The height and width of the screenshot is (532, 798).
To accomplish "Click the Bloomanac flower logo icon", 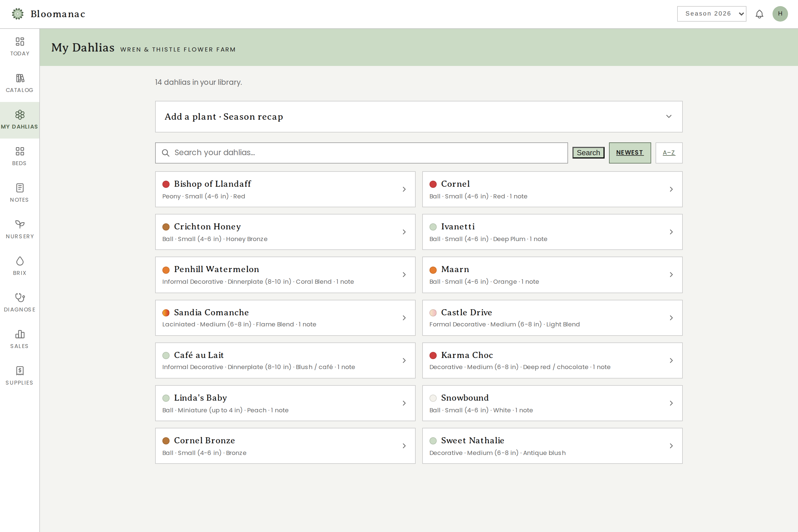I will tap(18, 14).
